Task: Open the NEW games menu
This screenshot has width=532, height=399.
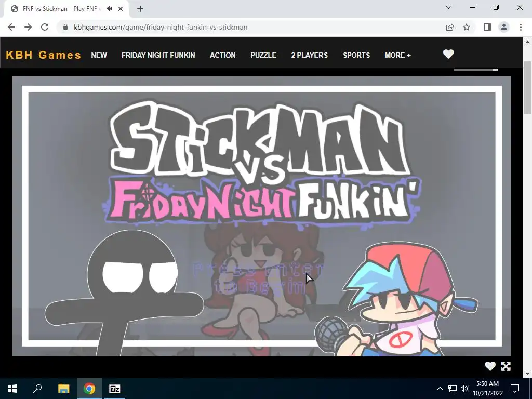Action: tap(99, 55)
